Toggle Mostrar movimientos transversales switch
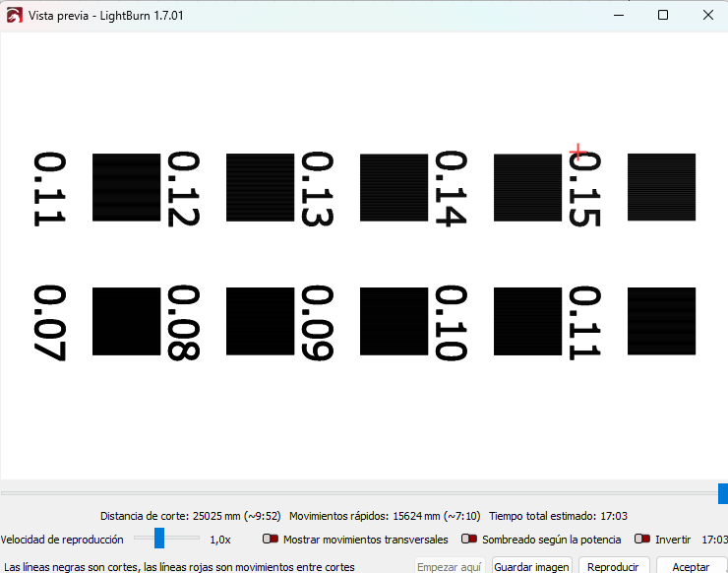 [x=271, y=540]
